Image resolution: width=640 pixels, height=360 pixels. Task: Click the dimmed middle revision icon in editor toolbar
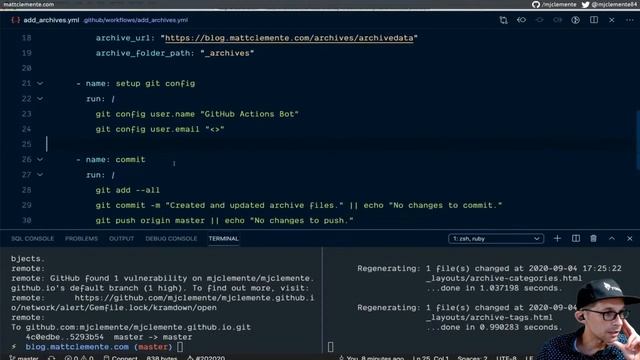tap(540, 20)
